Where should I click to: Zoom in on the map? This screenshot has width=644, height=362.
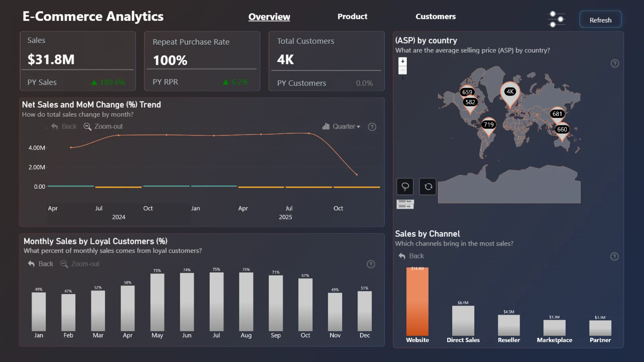pyautogui.click(x=402, y=61)
